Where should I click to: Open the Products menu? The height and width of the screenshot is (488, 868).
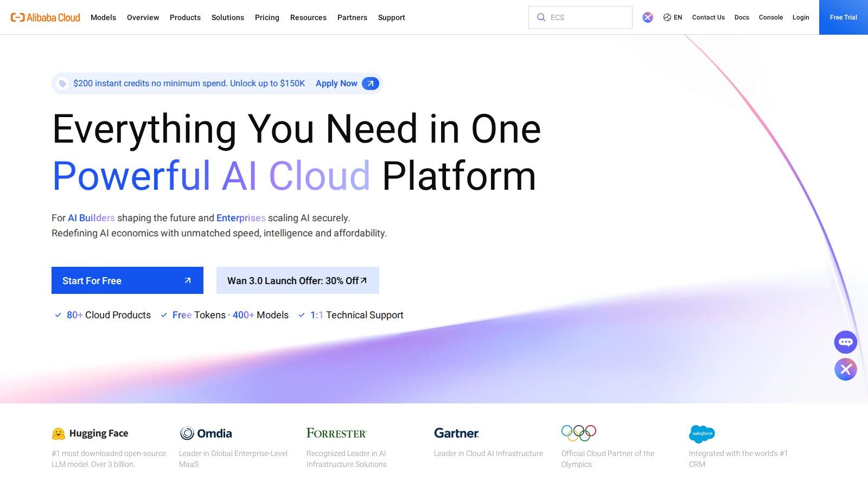pos(185,17)
